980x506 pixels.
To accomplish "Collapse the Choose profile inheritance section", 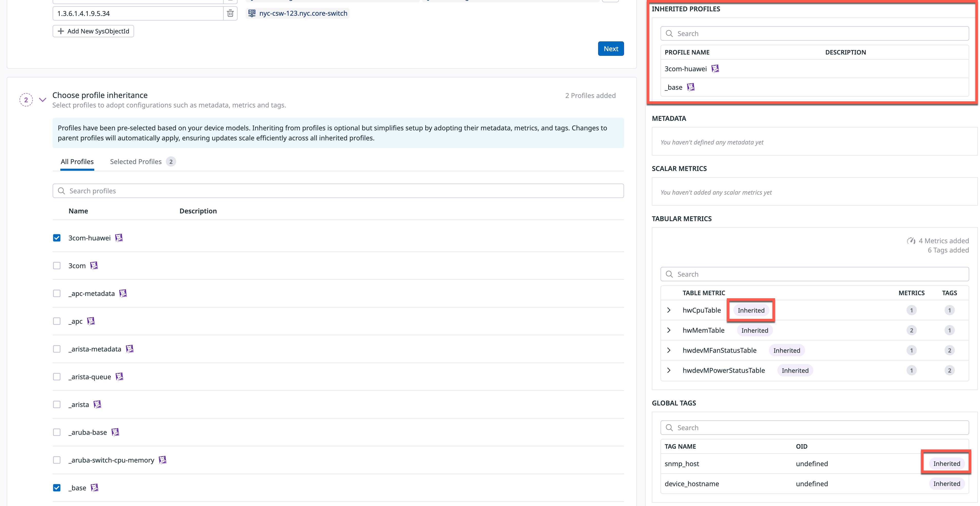I will (x=43, y=100).
